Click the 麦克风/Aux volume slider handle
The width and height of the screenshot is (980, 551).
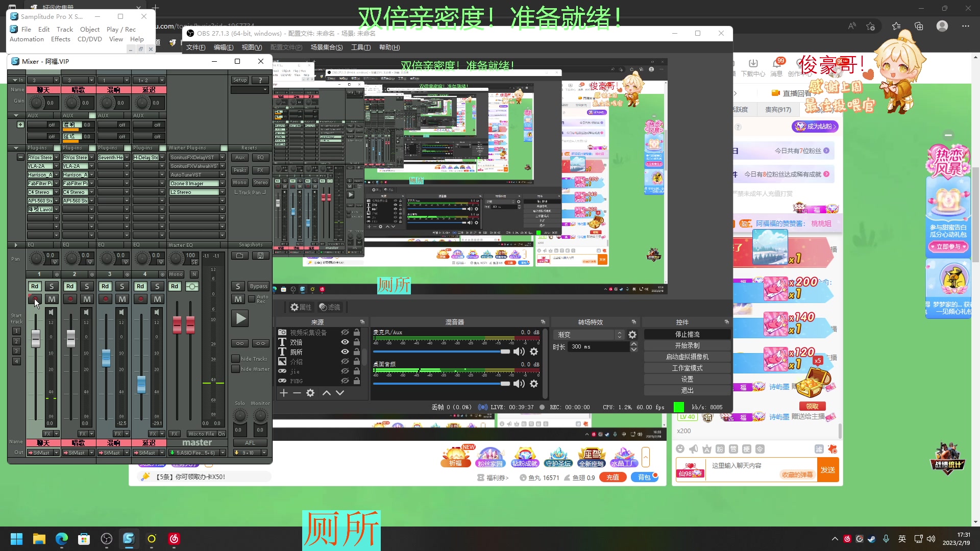[505, 352]
